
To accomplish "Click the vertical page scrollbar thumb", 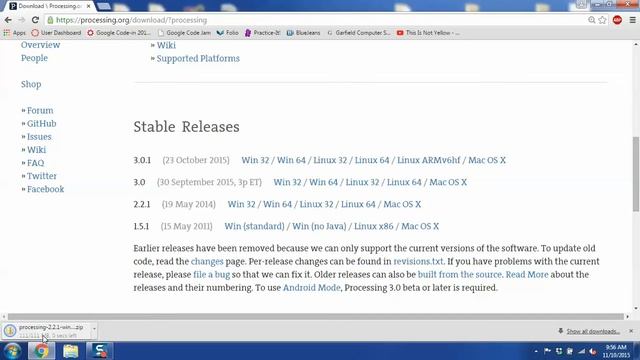I will pos(636,174).
